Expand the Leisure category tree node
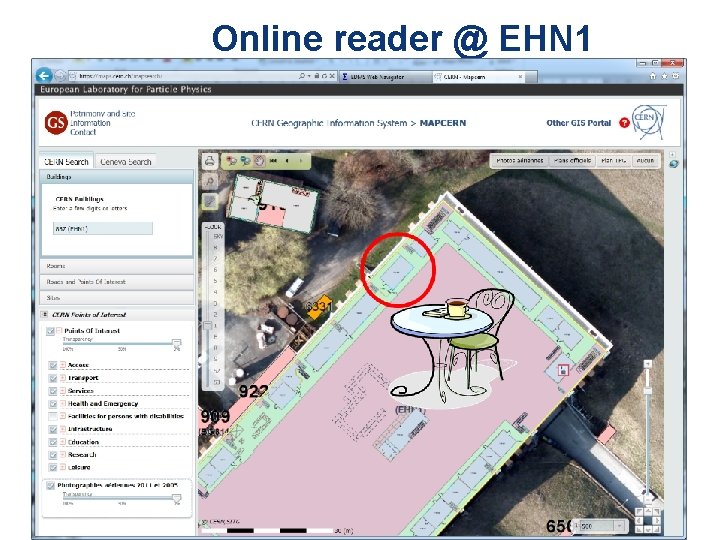This screenshot has width=720, height=540. 62,467
